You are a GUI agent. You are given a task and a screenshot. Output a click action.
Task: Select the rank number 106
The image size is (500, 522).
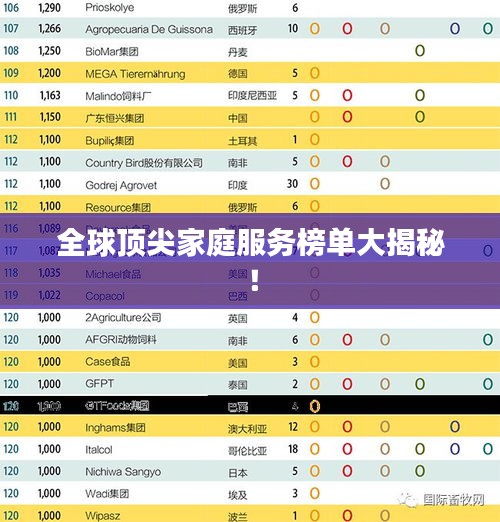pyautogui.click(x=11, y=7)
